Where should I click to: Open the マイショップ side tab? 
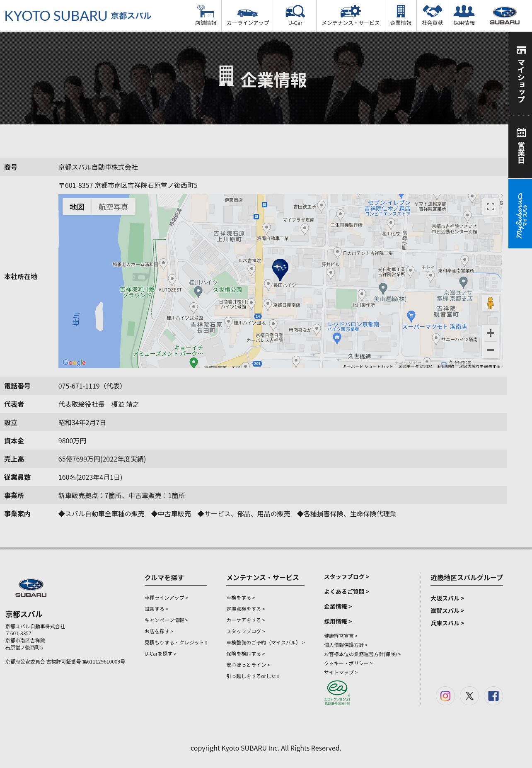[520, 74]
